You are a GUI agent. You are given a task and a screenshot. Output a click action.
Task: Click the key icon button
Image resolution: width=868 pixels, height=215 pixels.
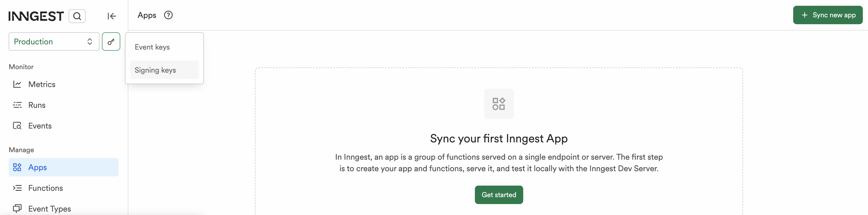click(x=111, y=42)
